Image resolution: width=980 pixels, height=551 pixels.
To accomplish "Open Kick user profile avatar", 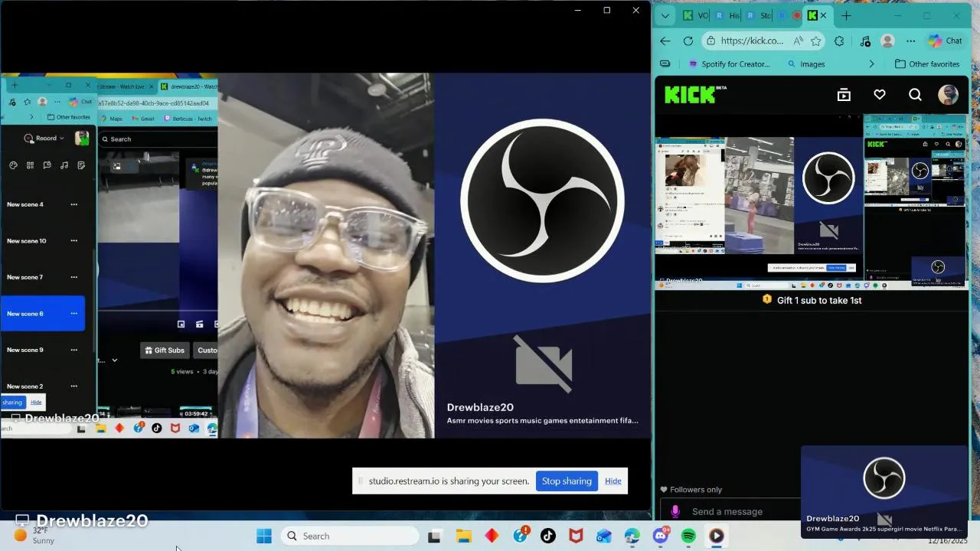I will point(948,95).
